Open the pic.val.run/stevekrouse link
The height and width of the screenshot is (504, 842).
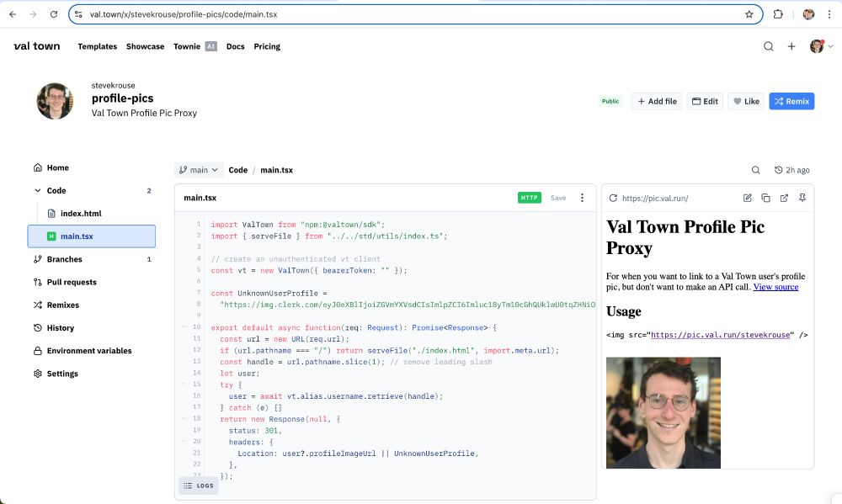(720, 335)
